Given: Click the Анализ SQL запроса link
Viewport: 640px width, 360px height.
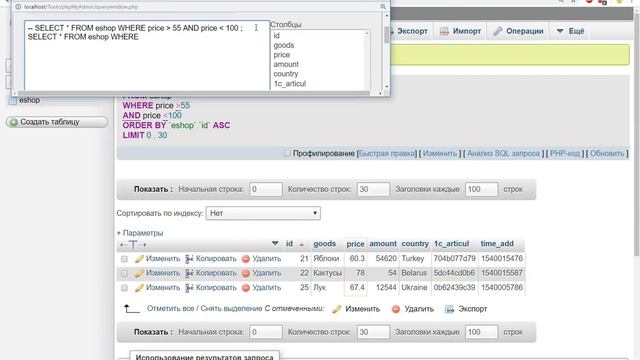Looking at the screenshot, I should click(503, 153).
